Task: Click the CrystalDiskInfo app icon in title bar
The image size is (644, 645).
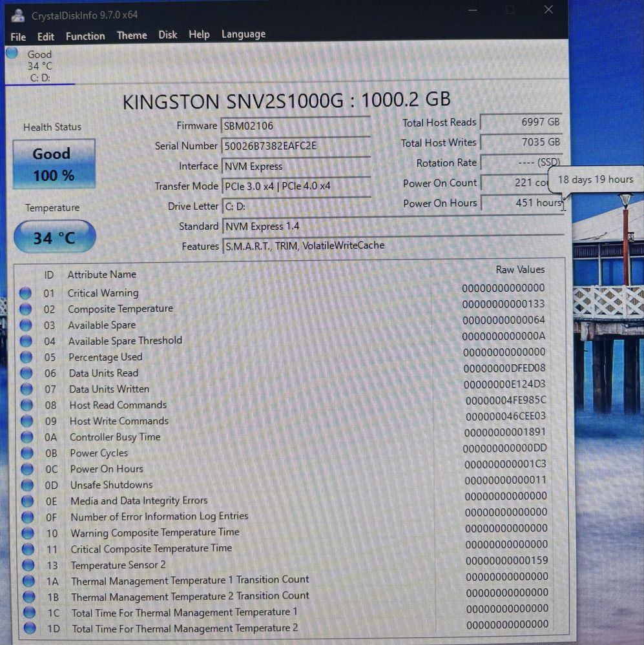Action: tap(17, 15)
